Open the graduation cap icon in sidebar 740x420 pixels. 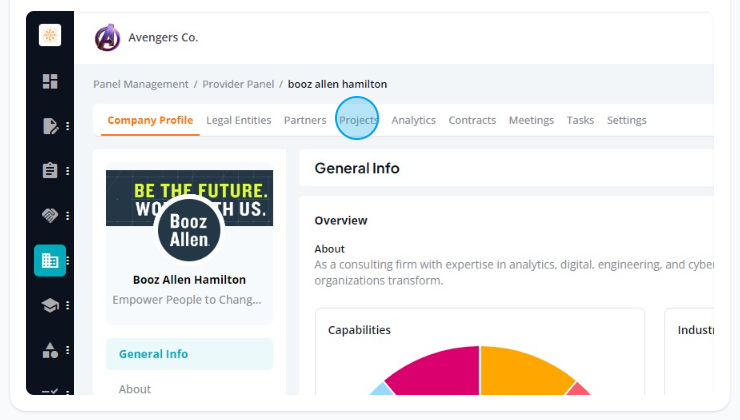click(50, 305)
